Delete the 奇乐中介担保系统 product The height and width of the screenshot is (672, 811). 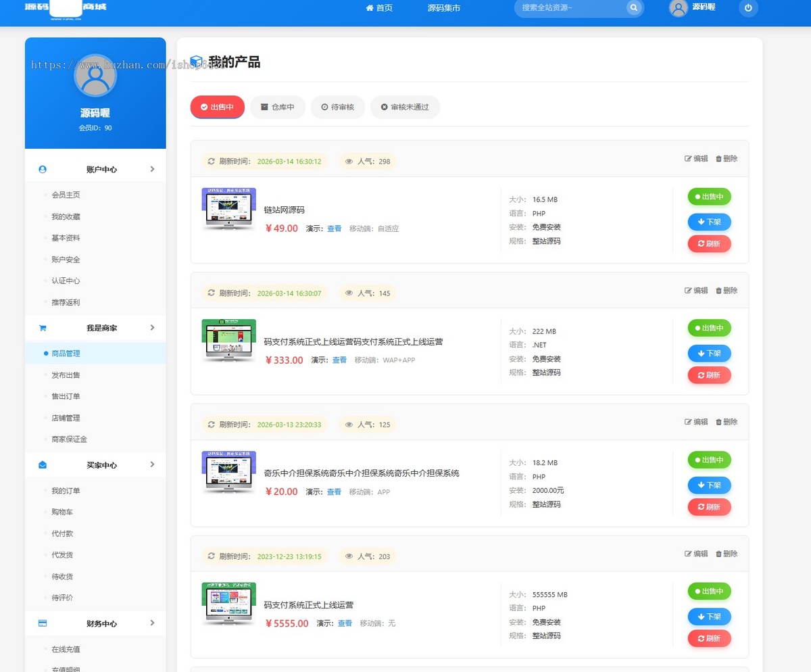(727, 422)
